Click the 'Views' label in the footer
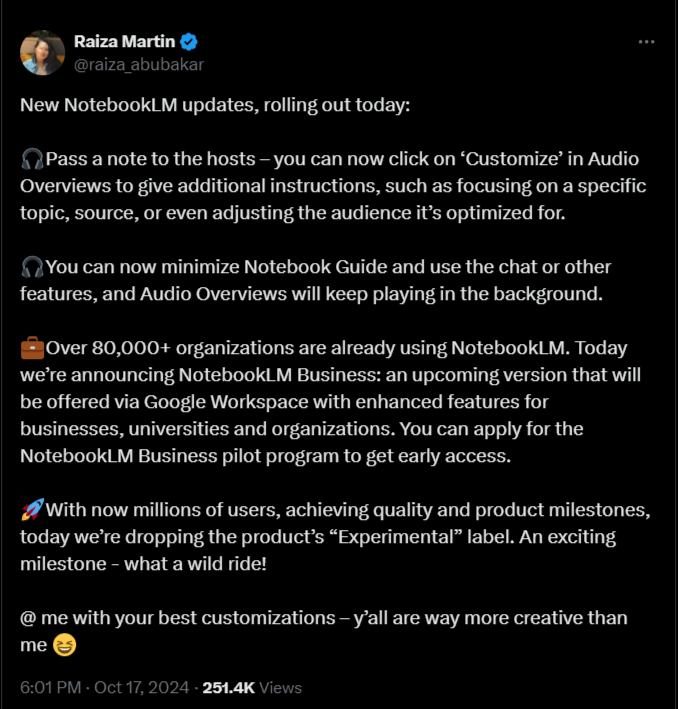This screenshot has width=678, height=709. click(280, 688)
